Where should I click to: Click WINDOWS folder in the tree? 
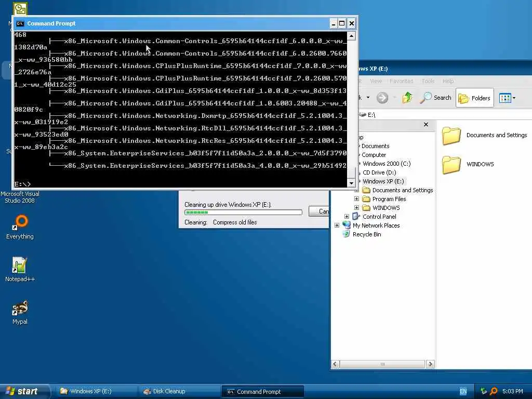tap(386, 208)
